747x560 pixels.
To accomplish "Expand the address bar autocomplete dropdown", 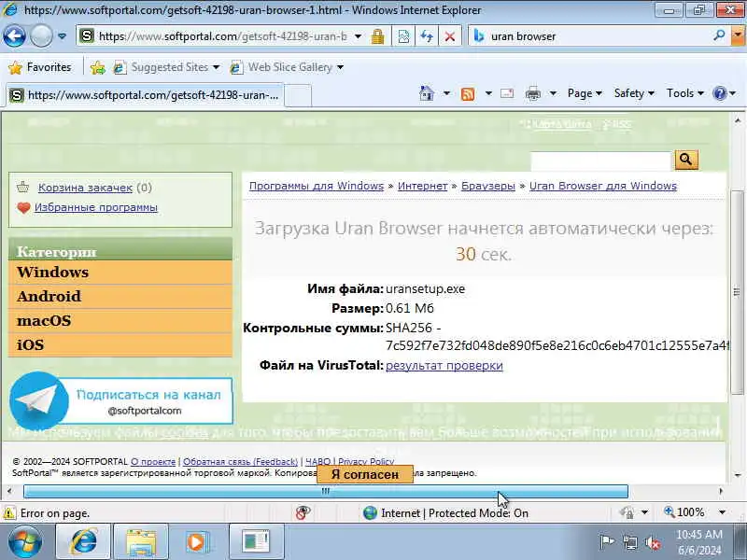I will point(358,36).
